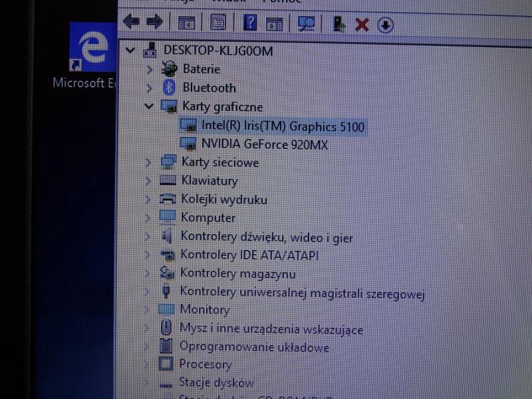
Task: Expand the Monitory category
Action: click(x=146, y=309)
